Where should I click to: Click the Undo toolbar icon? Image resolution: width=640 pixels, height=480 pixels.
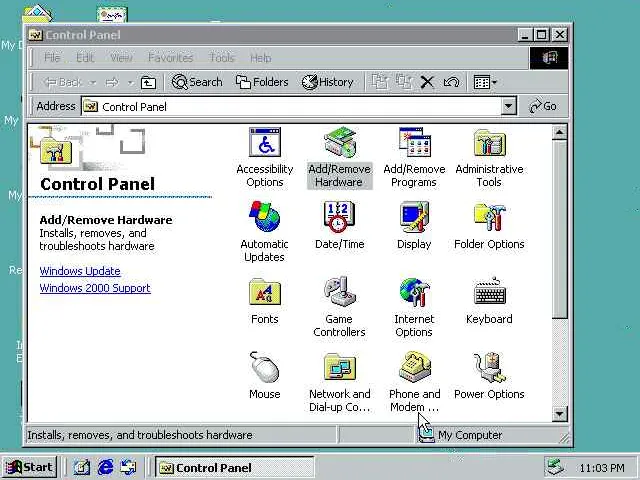click(x=451, y=82)
